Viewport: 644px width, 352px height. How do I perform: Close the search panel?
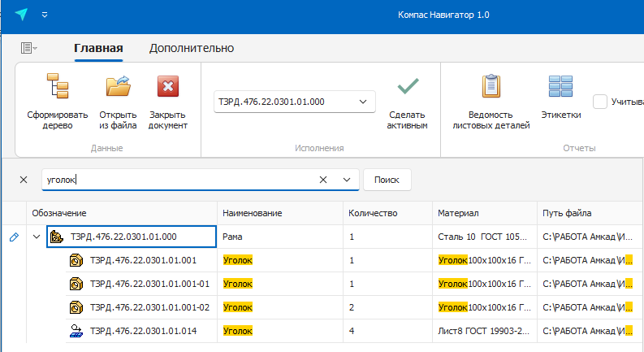tap(23, 180)
